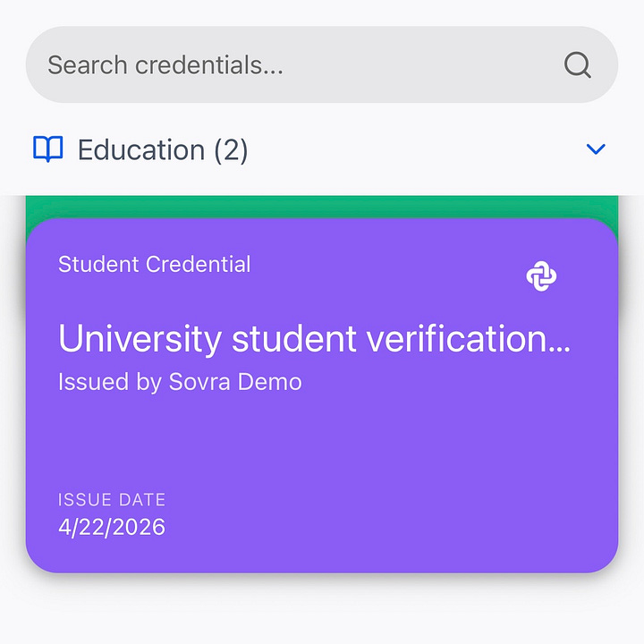Viewport: 644px width, 644px height.
Task: Collapse the Education section with blue chevron
Action: tap(596, 148)
